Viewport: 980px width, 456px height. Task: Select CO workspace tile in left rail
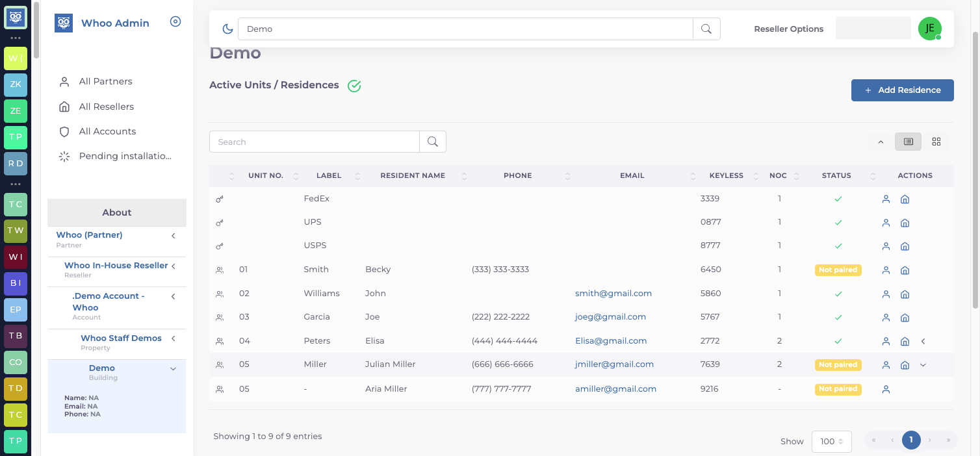point(16,362)
